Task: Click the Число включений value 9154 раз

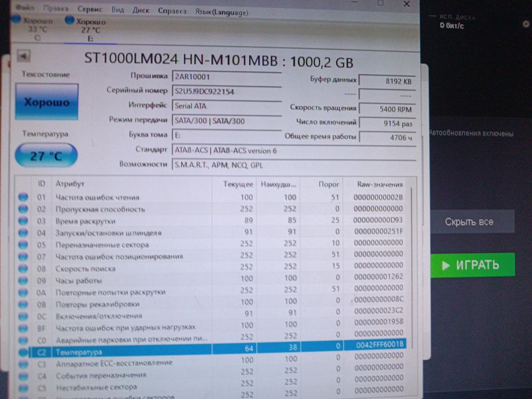Action: [x=387, y=124]
